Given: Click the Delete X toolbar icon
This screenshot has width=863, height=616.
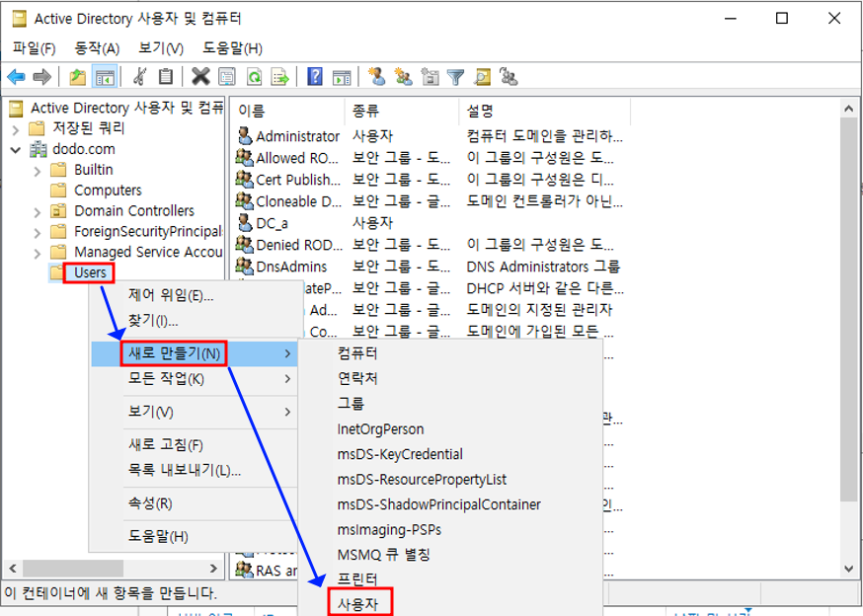Looking at the screenshot, I should [200, 77].
